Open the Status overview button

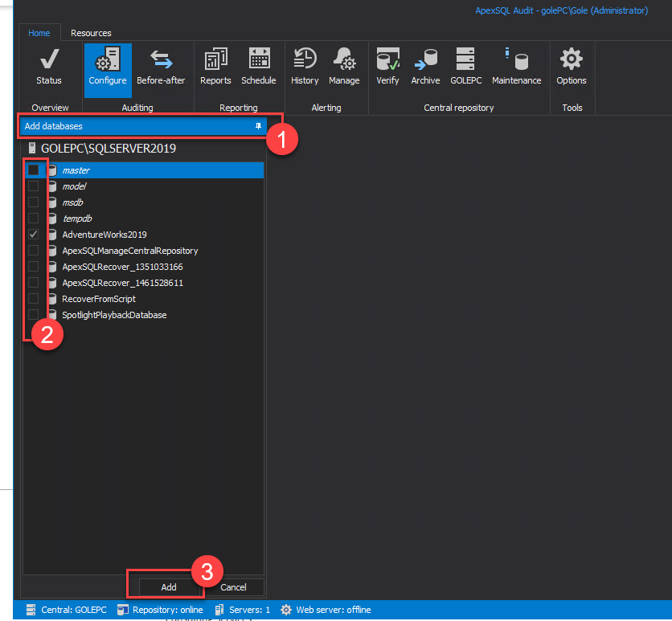tap(49, 67)
